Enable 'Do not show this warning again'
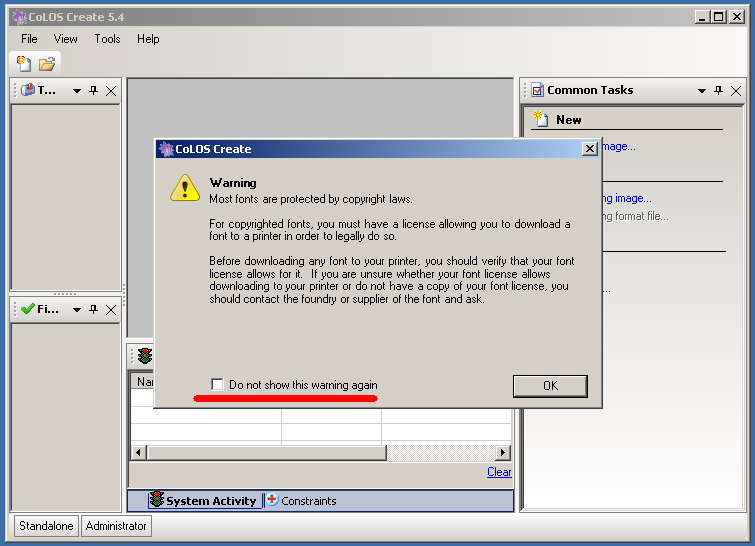The image size is (755, 546). tap(217, 385)
